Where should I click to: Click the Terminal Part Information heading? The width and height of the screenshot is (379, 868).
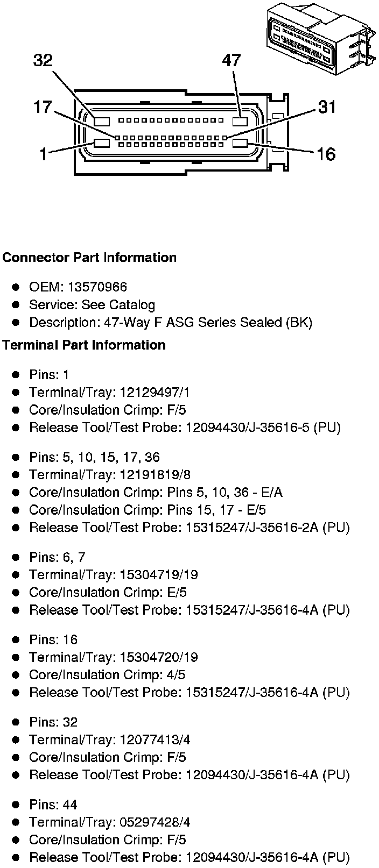(x=84, y=345)
